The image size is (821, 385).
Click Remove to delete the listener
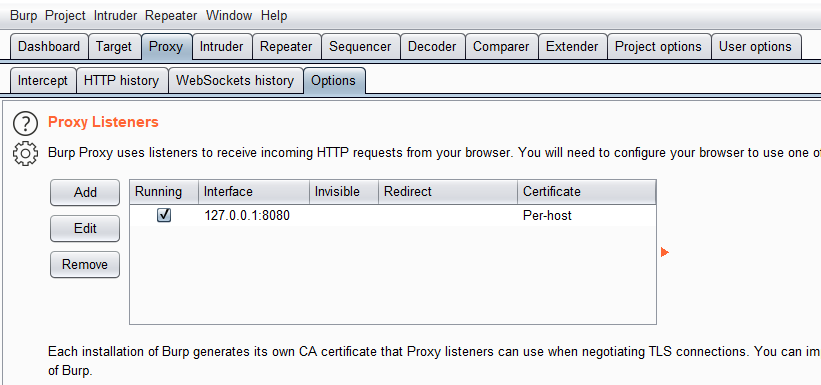click(85, 265)
